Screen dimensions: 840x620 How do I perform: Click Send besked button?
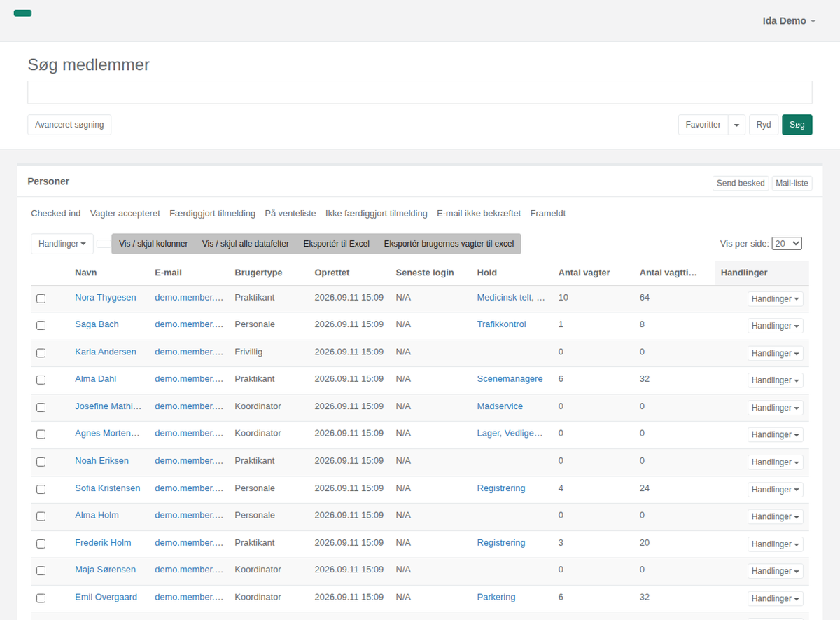[x=741, y=184]
